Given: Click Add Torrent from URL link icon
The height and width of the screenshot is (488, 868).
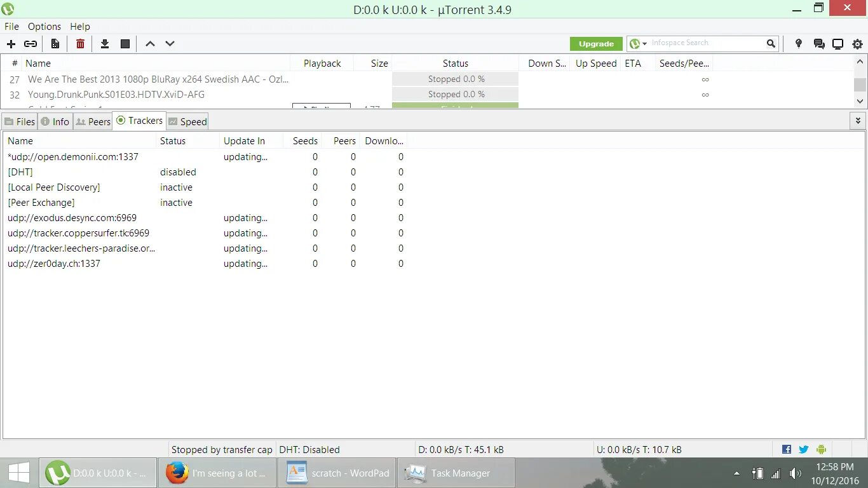Looking at the screenshot, I should coord(31,44).
